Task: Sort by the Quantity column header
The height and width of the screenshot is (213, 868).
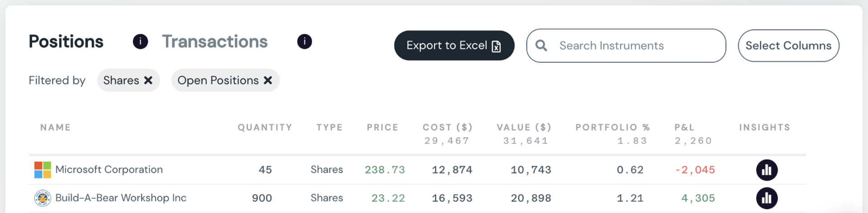Action: click(265, 128)
